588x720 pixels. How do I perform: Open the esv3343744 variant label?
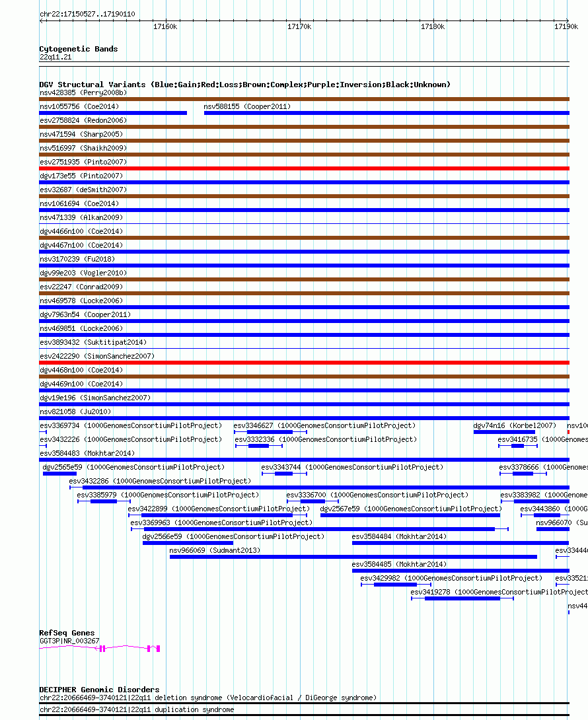[352, 467]
